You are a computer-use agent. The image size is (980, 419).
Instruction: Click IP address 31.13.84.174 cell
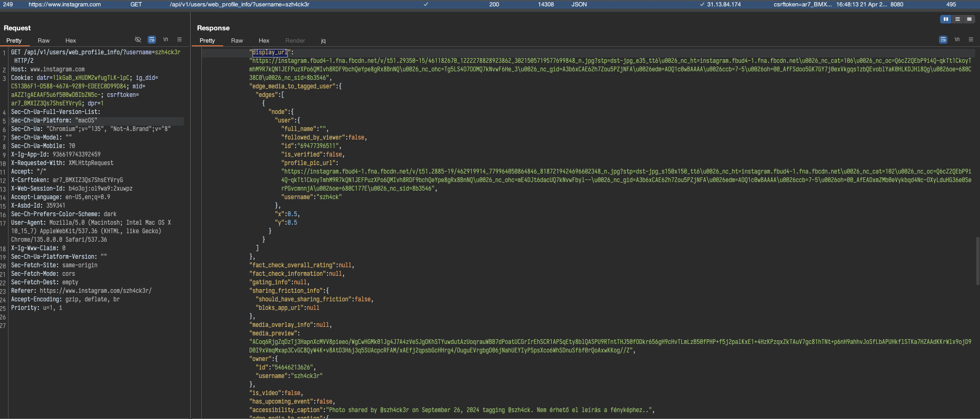pos(724,4)
